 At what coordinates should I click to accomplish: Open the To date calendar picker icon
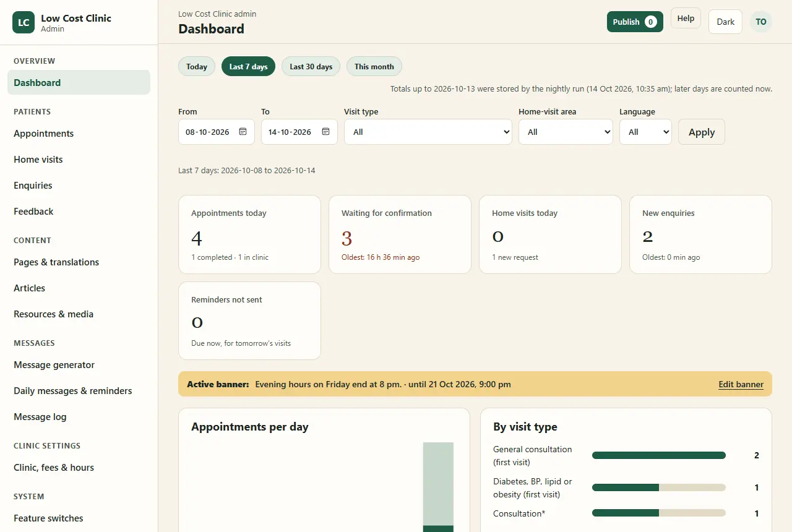[326, 132]
